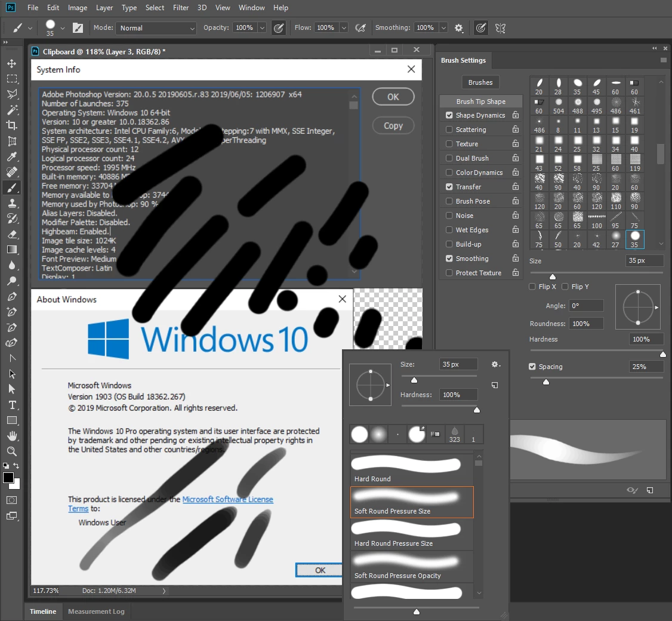672x621 pixels.
Task: Toggle Shape Dynamics checkbox
Action: [449, 115]
